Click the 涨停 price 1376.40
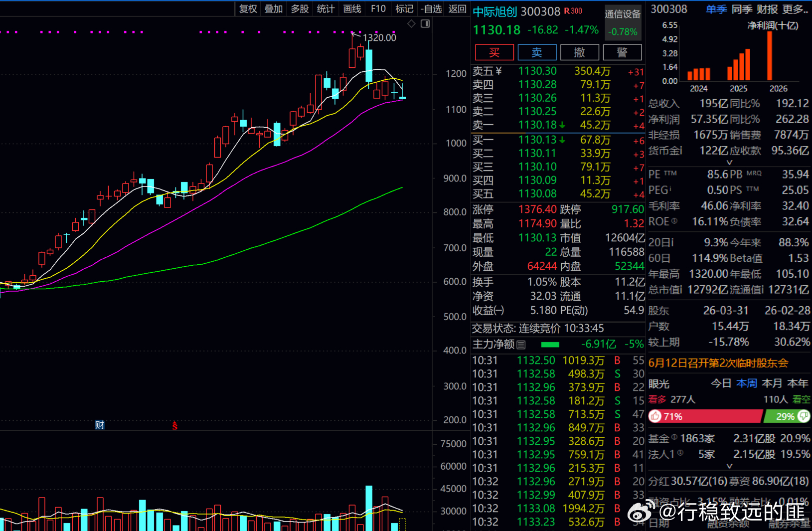 pyautogui.click(x=537, y=209)
